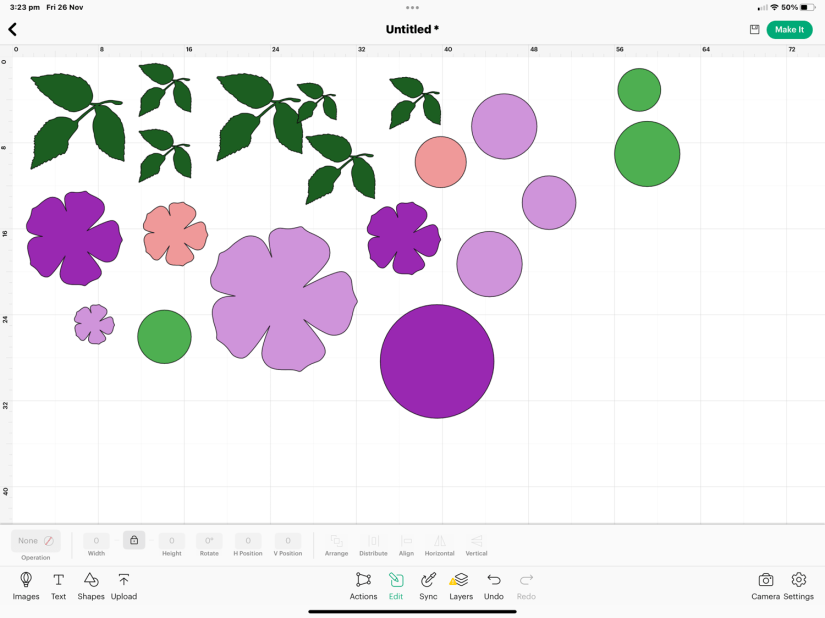
Task: Tap the Width input field
Action: pyautogui.click(x=96, y=541)
